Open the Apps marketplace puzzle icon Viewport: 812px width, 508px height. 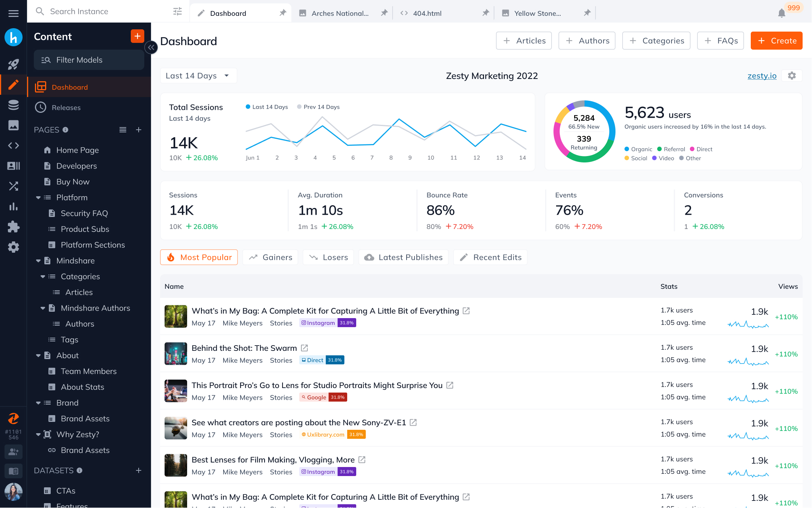pyautogui.click(x=13, y=227)
